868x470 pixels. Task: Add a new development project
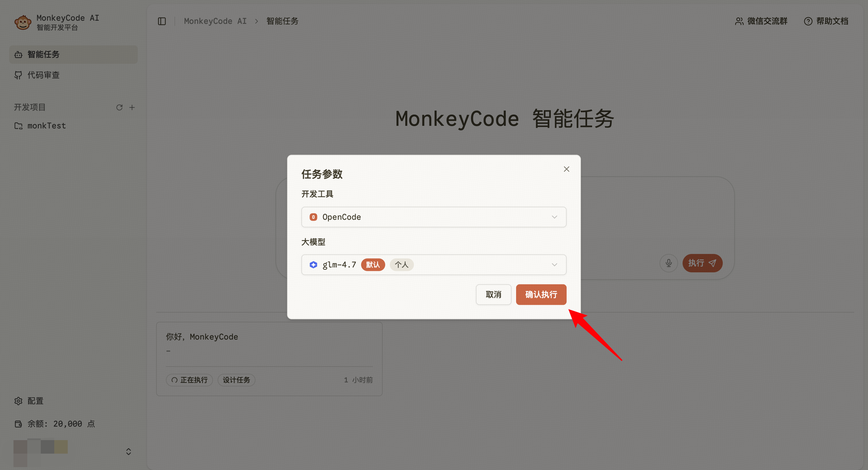(x=132, y=107)
